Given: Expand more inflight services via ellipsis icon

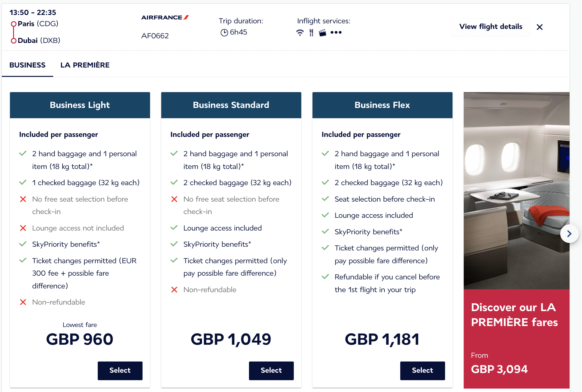Looking at the screenshot, I should [x=336, y=32].
